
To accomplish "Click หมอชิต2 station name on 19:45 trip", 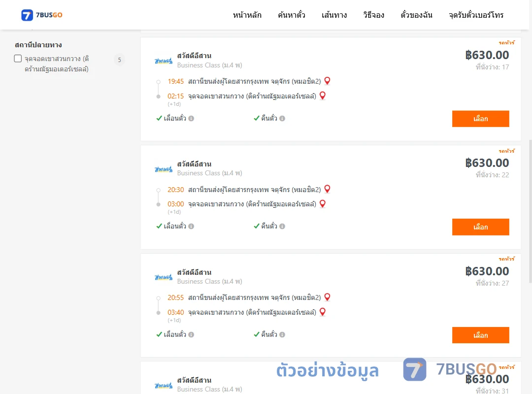I will pos(255,81).
